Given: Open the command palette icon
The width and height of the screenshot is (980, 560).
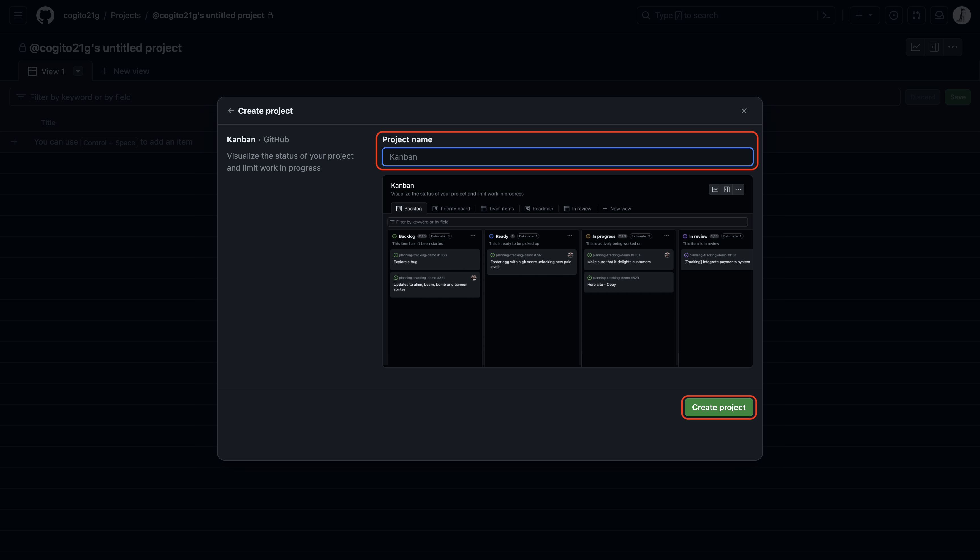Looking at the screenshot, I should click(826, 15).
